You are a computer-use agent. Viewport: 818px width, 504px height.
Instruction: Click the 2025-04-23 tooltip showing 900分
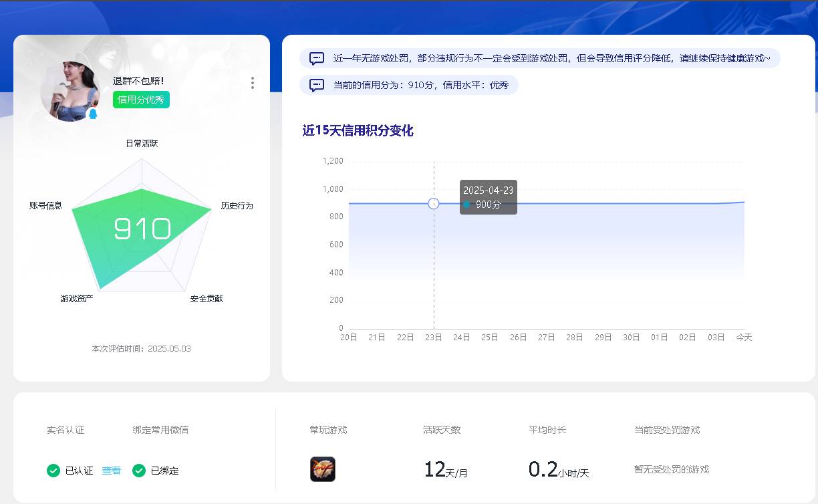[x=488, y=197]
